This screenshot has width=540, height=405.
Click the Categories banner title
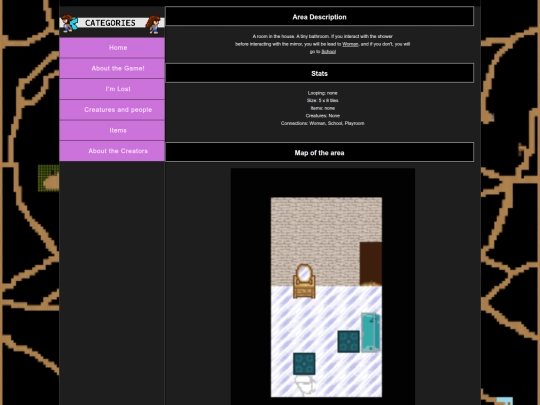click(110, 23)
